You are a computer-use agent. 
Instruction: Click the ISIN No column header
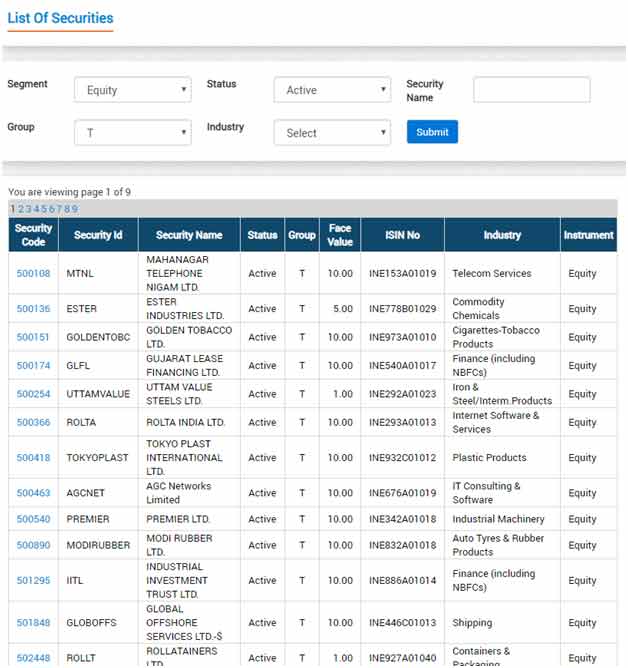point(402,235)
